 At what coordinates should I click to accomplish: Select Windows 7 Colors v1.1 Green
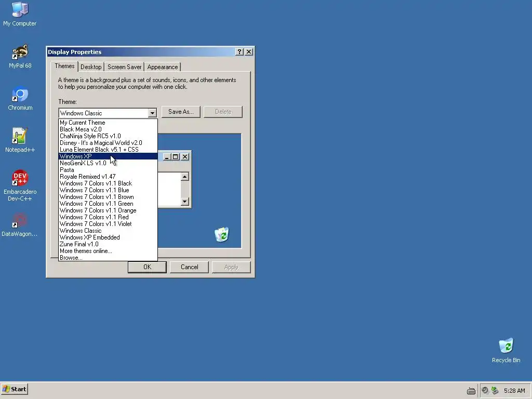click(x=108, y=204)
